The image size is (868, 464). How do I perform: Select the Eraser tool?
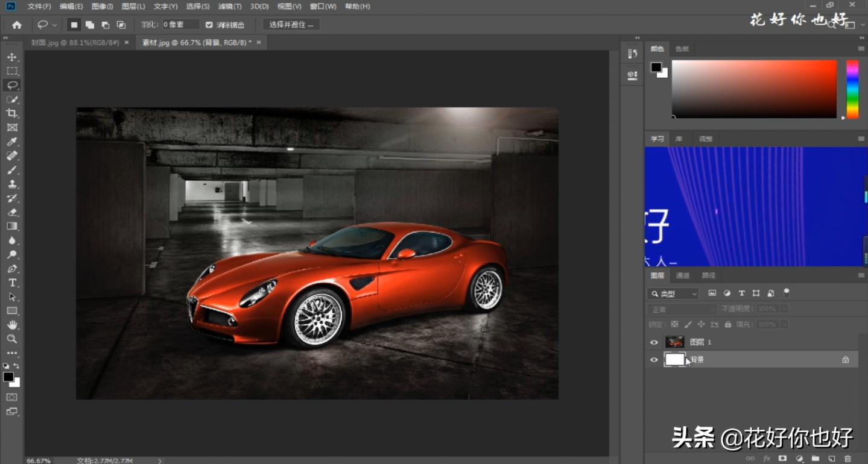(x=12, y=212)
